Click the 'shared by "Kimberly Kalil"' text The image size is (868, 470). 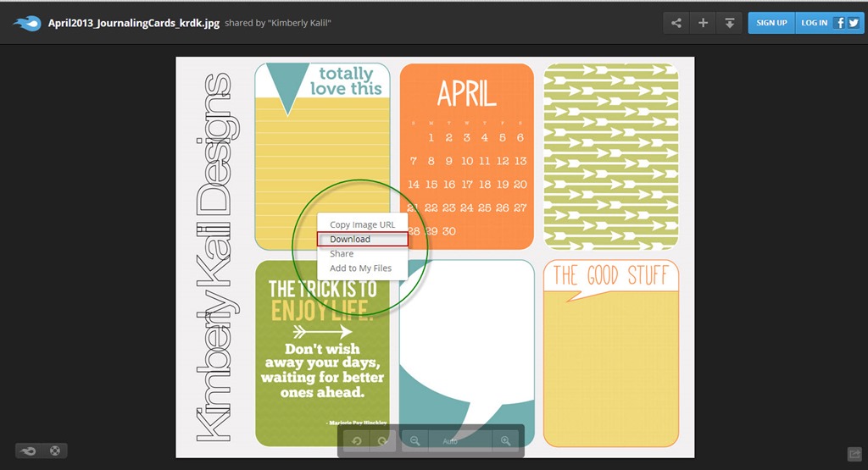coord(278,23)
